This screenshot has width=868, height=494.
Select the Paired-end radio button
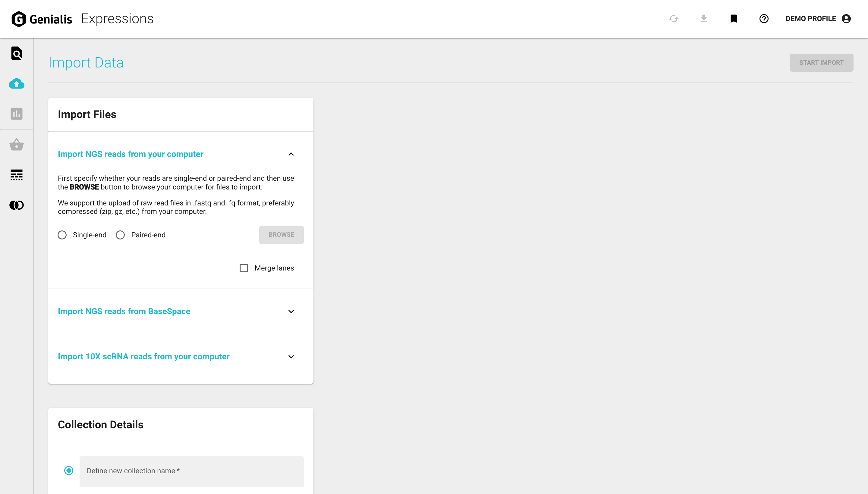coord(120,234)
